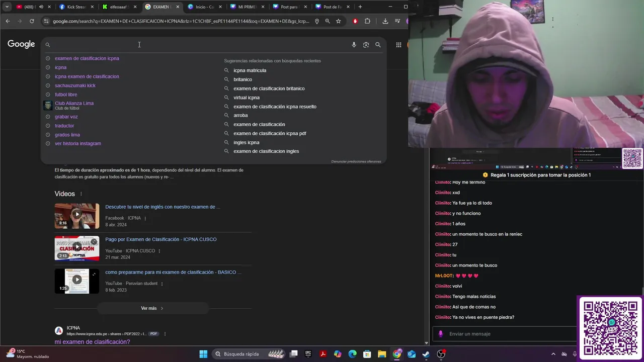Open the tab search dropdown

[7, 7]
